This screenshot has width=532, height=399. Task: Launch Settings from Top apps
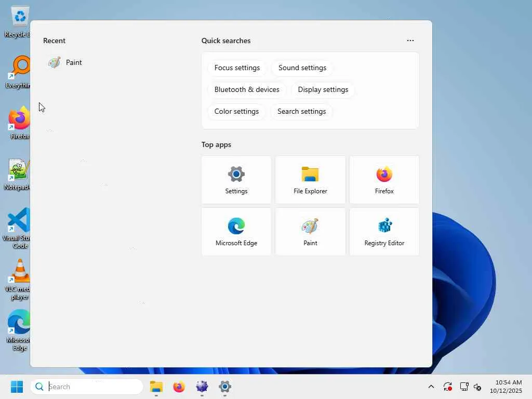click(x=236, y=180)
